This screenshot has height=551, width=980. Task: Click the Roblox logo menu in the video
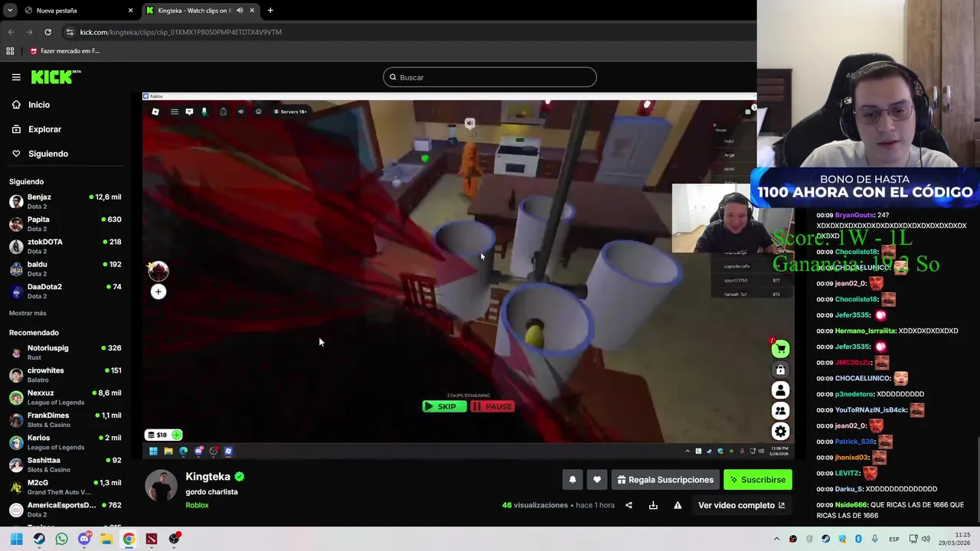pos(155,112)
